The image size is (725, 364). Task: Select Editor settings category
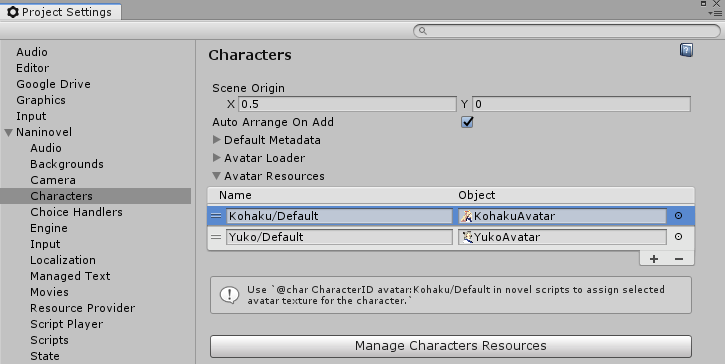[x=32, y=68]
